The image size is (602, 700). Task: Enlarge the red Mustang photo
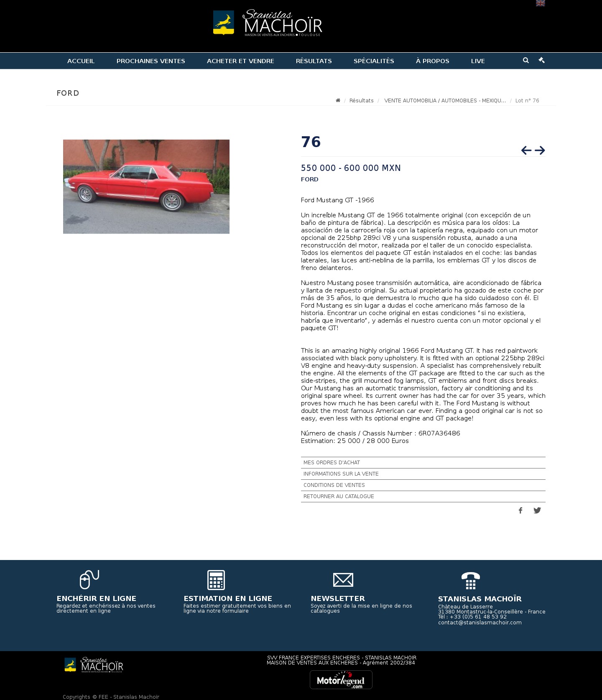pos(146,186)
